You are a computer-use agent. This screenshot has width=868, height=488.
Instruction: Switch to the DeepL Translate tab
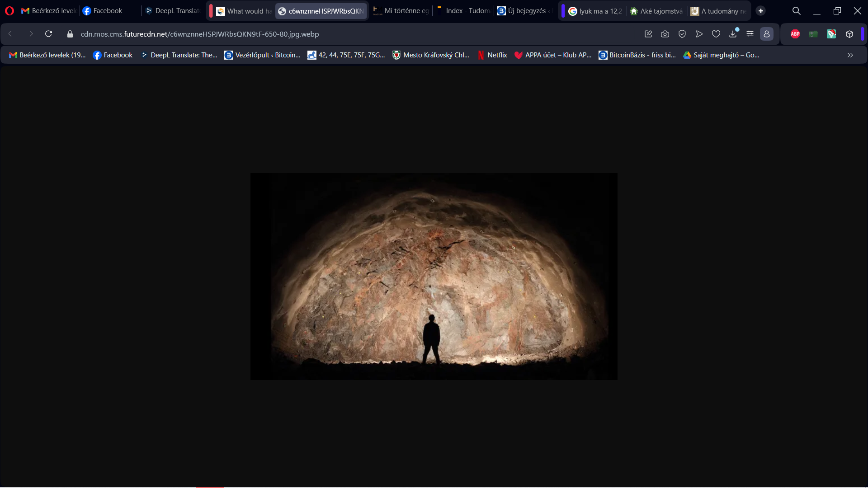pos(173,11)
